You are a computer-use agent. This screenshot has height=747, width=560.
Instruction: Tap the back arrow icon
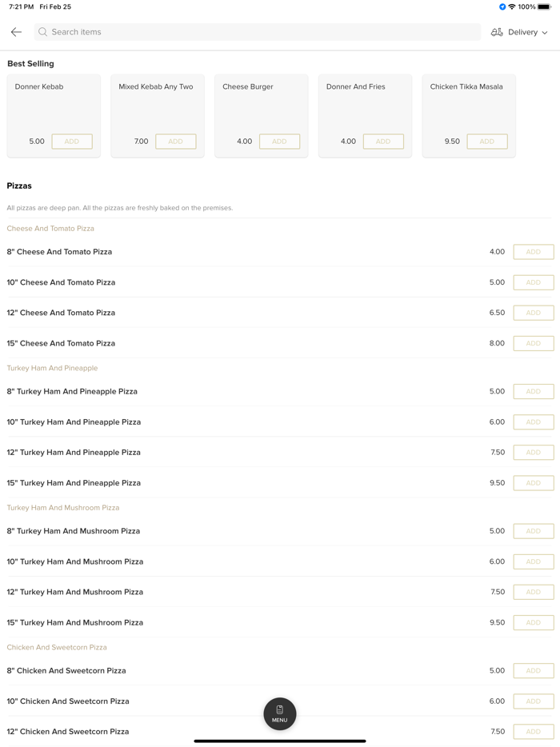(x=16, y=32)
